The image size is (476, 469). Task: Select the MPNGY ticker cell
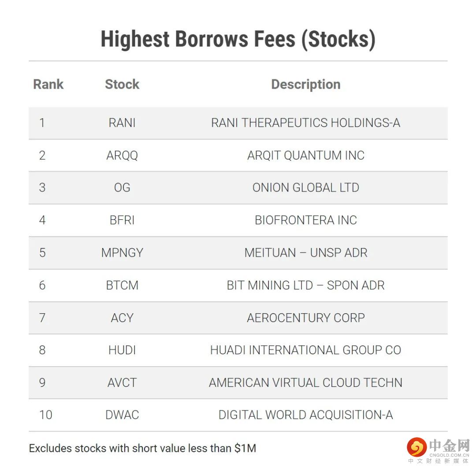coord(122,253)
